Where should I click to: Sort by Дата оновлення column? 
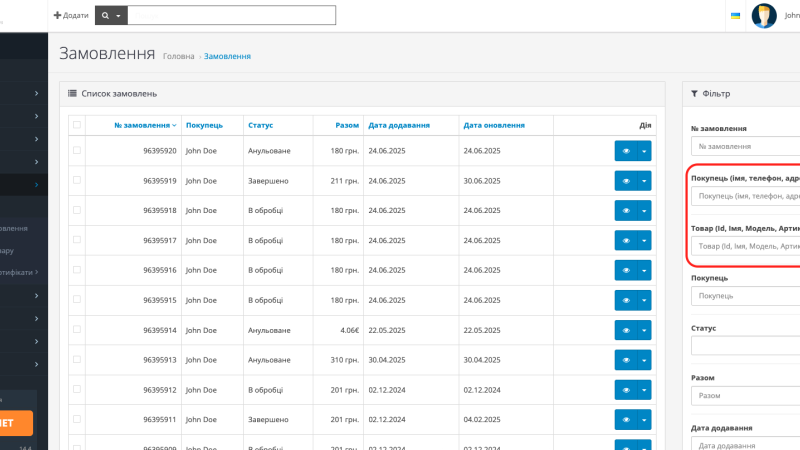tap(494, 125)
